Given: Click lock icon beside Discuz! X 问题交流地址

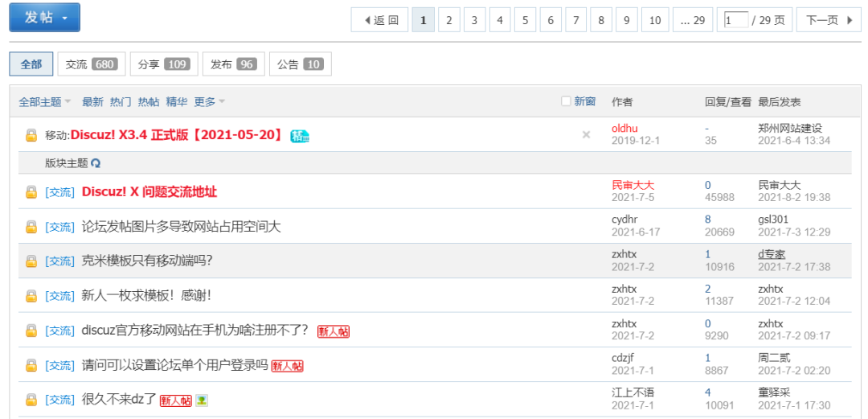Looking at the screenshot, I should (x=31, y=192).
